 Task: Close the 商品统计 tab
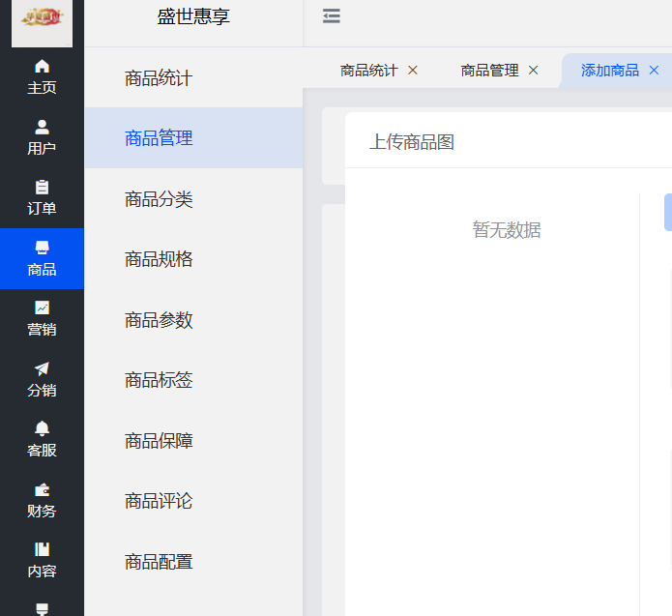point(413,70)
